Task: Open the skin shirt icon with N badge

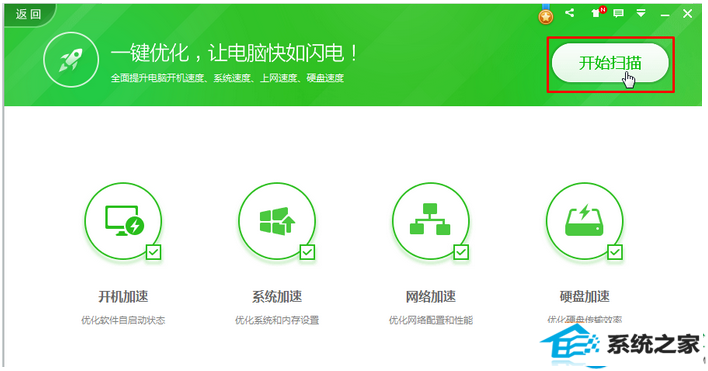Action: 598,13
